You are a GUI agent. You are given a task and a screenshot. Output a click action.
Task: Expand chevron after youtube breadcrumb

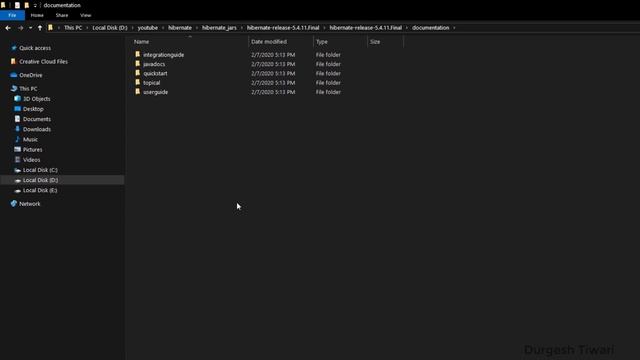coord(163,28)
